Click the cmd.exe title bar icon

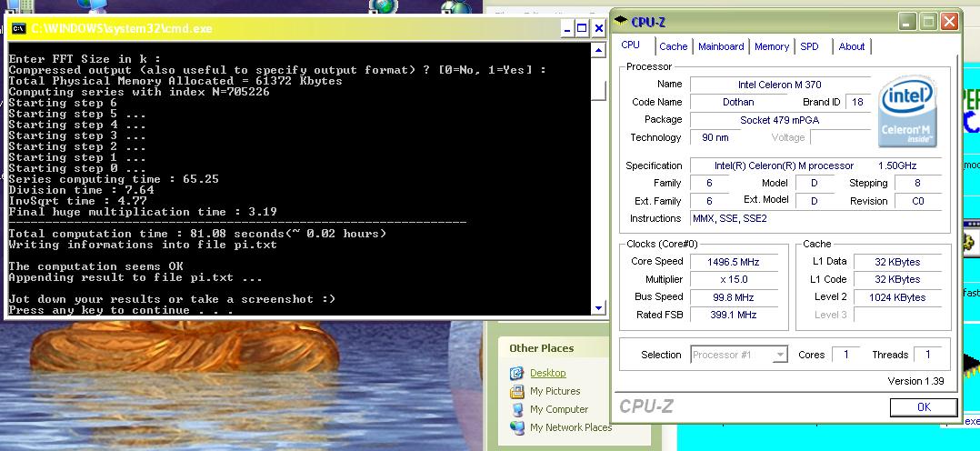pos(19,28)
